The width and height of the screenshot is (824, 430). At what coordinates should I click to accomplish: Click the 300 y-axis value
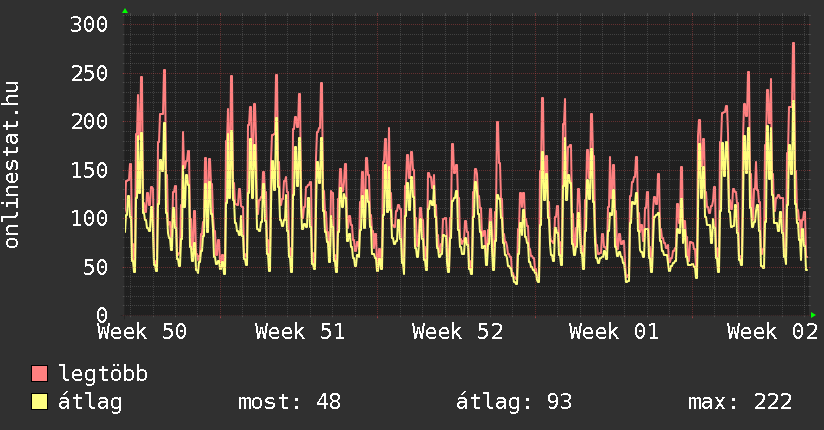pos(88,25)
